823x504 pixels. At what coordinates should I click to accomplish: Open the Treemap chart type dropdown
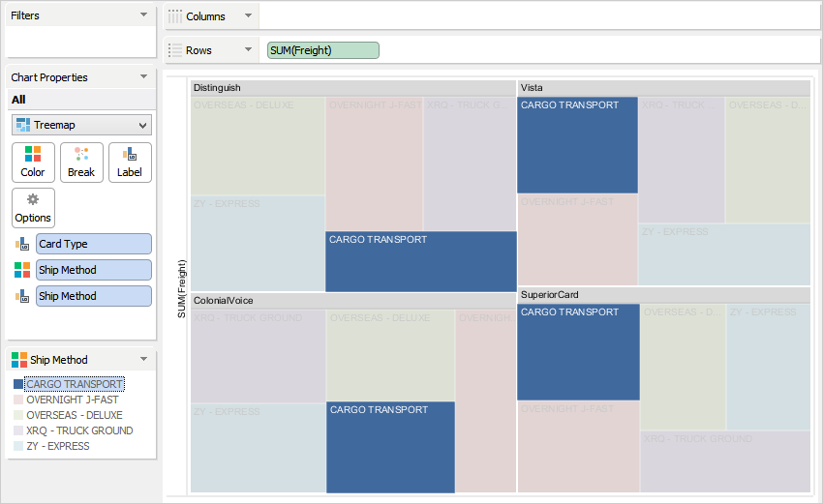pos(143,126)
